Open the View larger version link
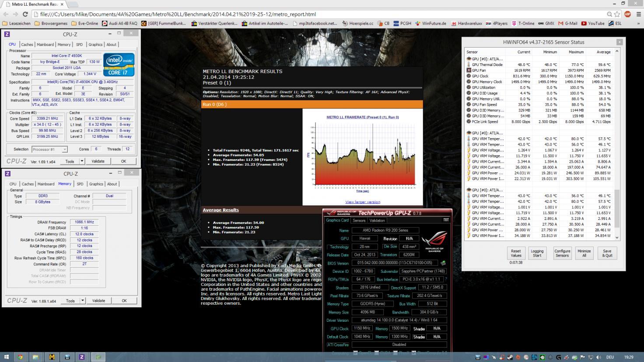Screen dimensions: 644x362 [363, 202]
